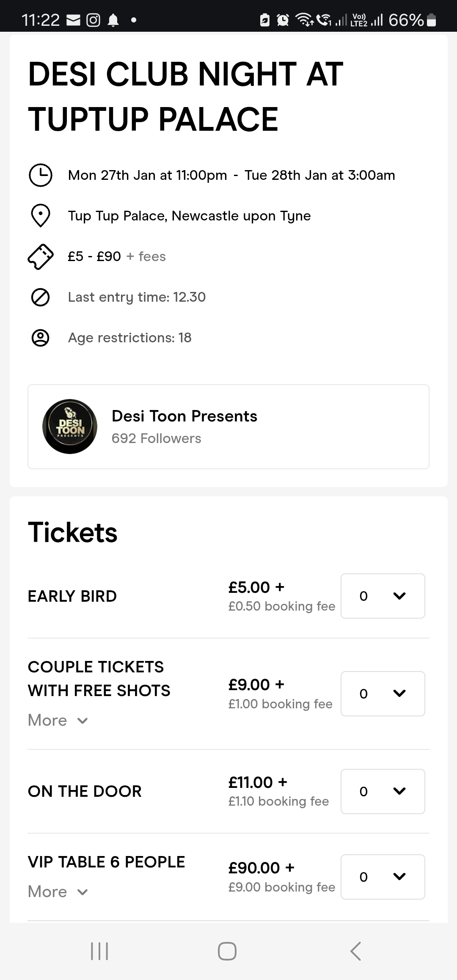Tap the Instagram notification icon in status bar
This screenshot has width=457, height=980.
point(93,20)
